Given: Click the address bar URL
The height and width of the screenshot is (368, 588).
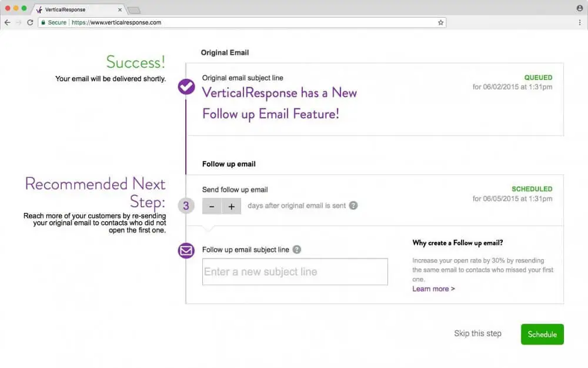Looking at the screenshot, I should click(116, 22).
